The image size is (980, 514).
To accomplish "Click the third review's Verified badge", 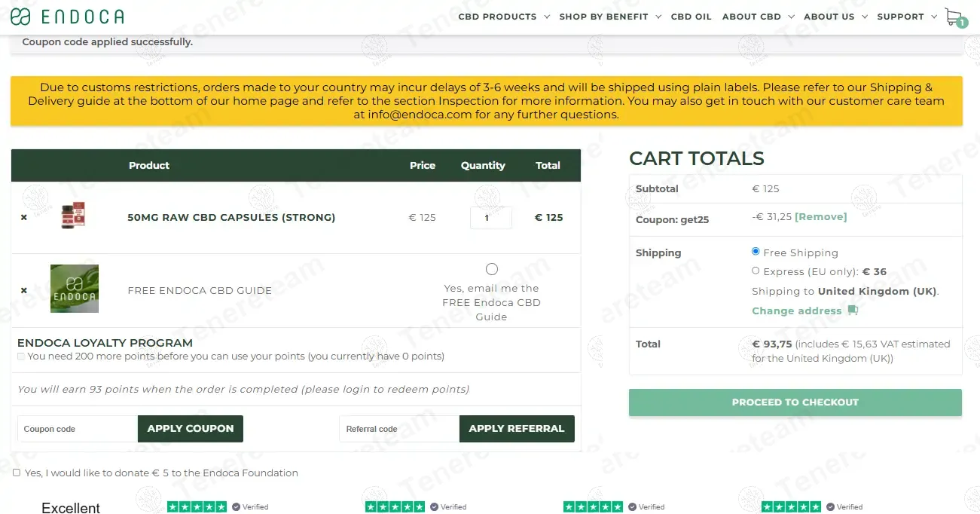I will [x=646, y=507].
